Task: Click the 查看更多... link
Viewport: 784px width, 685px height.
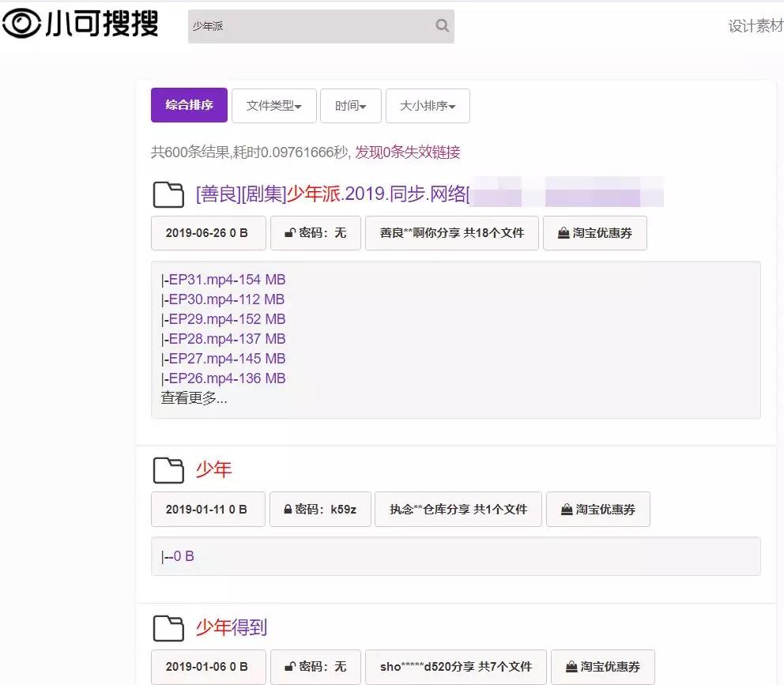Action: (x=192, y=398)
